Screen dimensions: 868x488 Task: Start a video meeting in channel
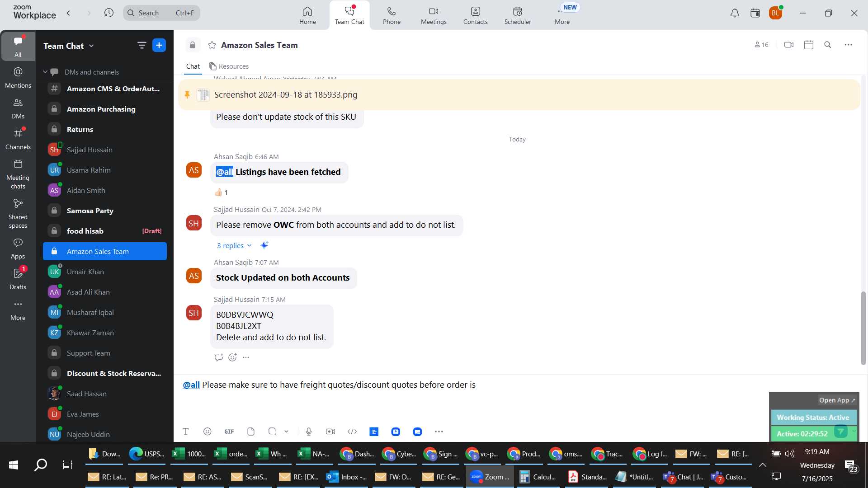tap(789, 45)
